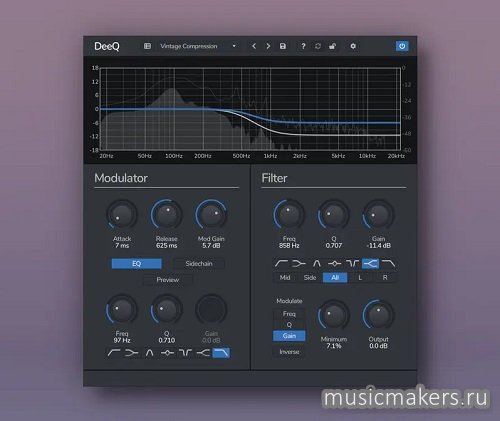
Task: Switch channel mode to Side
Action: pyautogui.click(x=310, y=277)
